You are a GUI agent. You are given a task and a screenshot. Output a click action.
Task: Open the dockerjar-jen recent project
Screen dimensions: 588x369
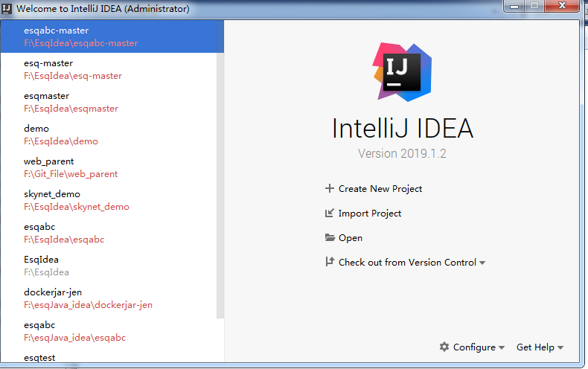(x=109, y=298)
